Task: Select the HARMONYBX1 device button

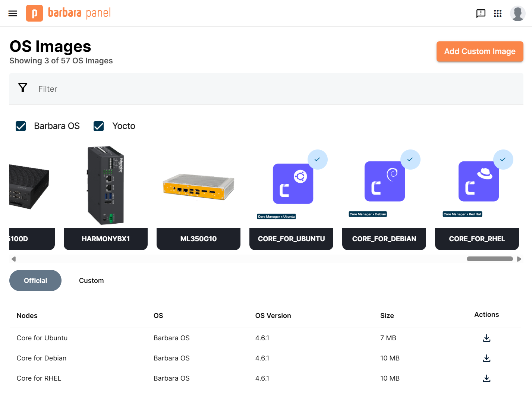Action: (106, 239)
